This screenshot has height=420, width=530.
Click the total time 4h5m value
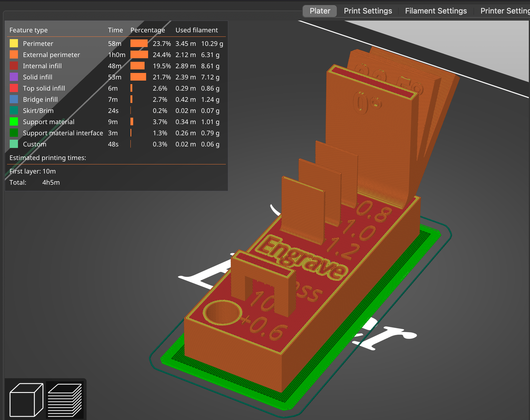[x=51, y=182]
